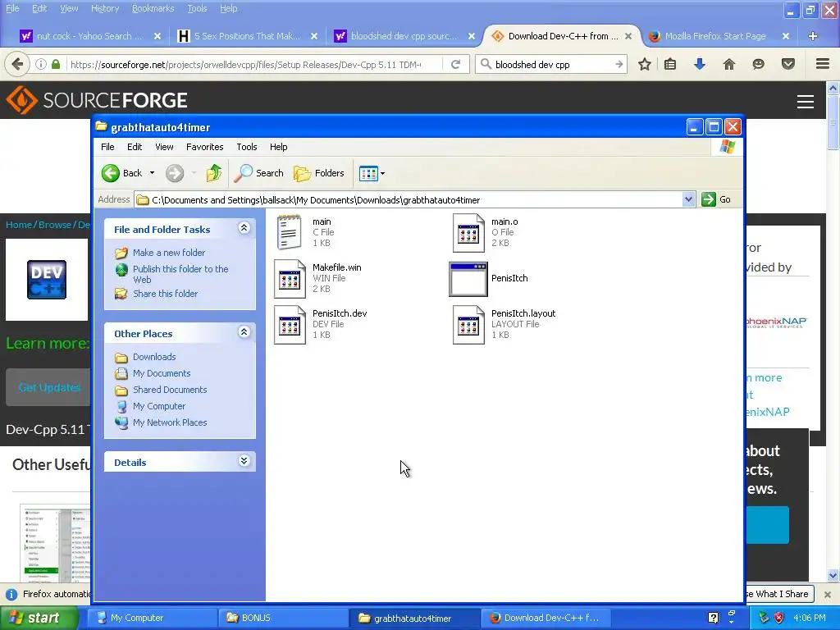Open the Explorer Tools menu

click(x=246, y=147)
